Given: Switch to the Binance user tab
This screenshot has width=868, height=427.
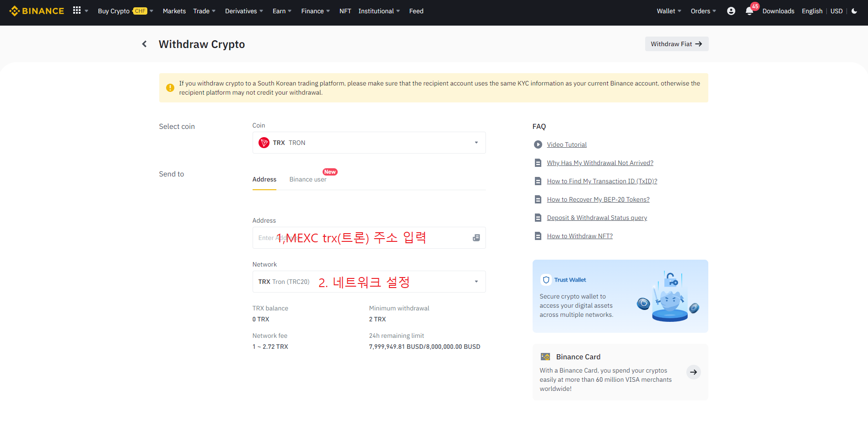Looking at the screenshot, I should pyautogui.click(x=308, y=179).
